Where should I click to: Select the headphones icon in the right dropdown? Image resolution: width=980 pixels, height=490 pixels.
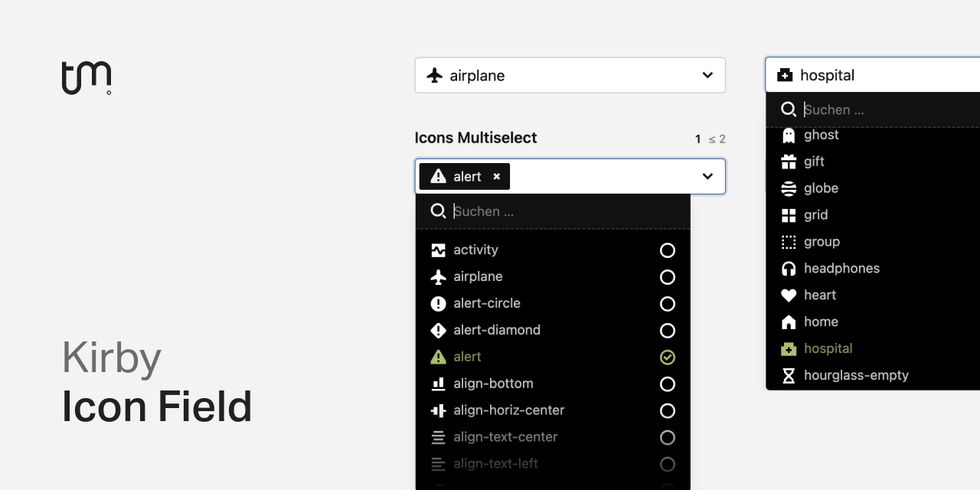pyautogui.click(x=842, y=268)
